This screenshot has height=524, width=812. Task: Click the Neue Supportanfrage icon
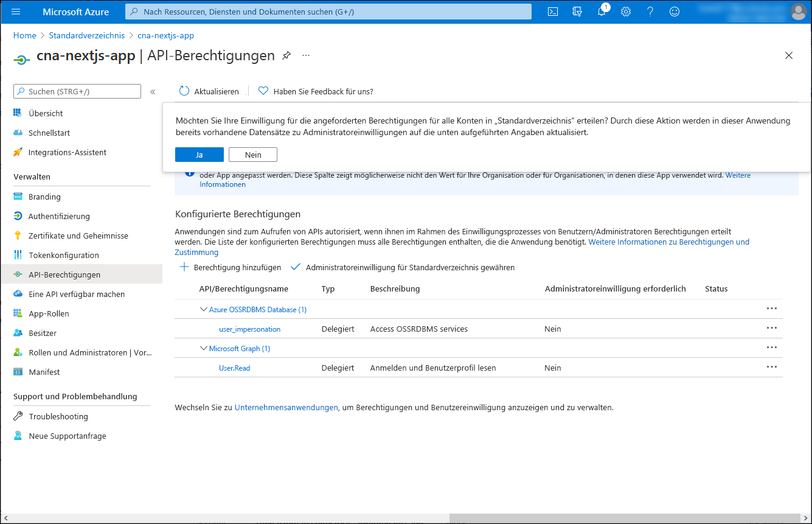[18, 436]
